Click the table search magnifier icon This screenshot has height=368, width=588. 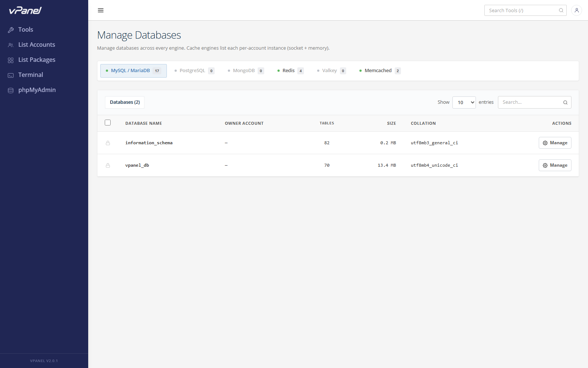[565, 102]
